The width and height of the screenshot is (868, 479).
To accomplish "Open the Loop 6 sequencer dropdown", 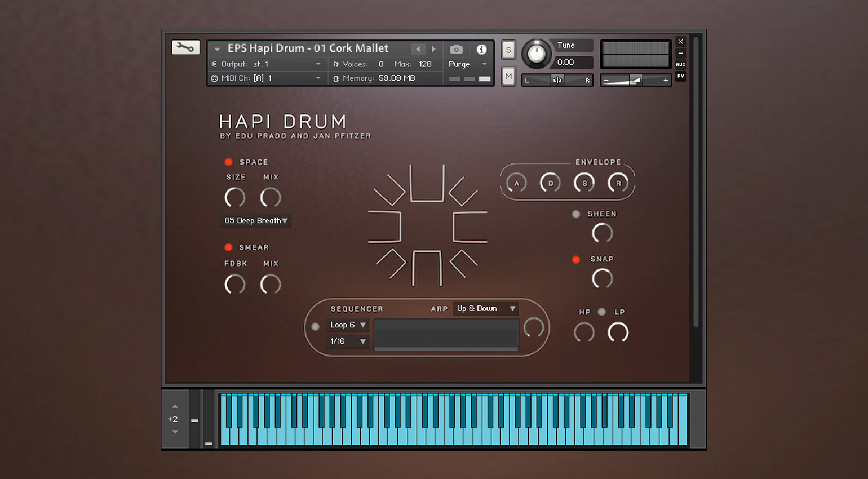I will point(348,325).
